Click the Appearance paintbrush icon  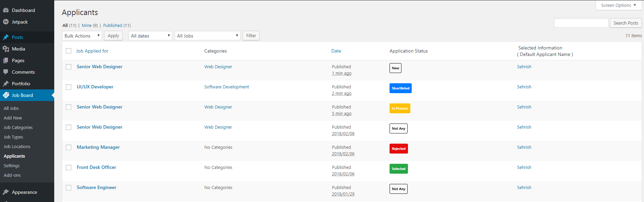pyautogui.click(x=6, y=192)
